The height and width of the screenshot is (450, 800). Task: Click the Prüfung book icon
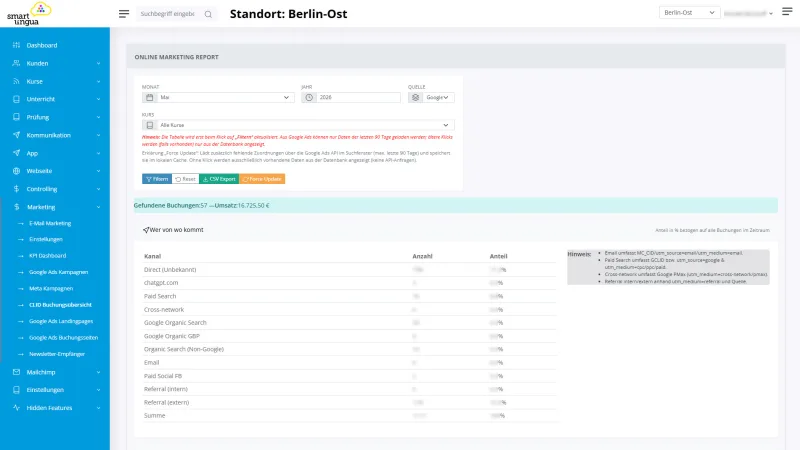point(16,117)
